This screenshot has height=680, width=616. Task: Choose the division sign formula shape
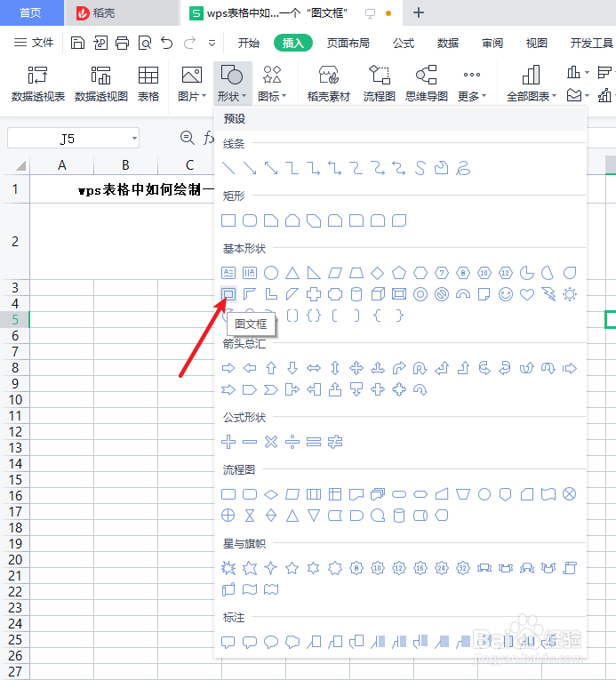tap(292, 442)
